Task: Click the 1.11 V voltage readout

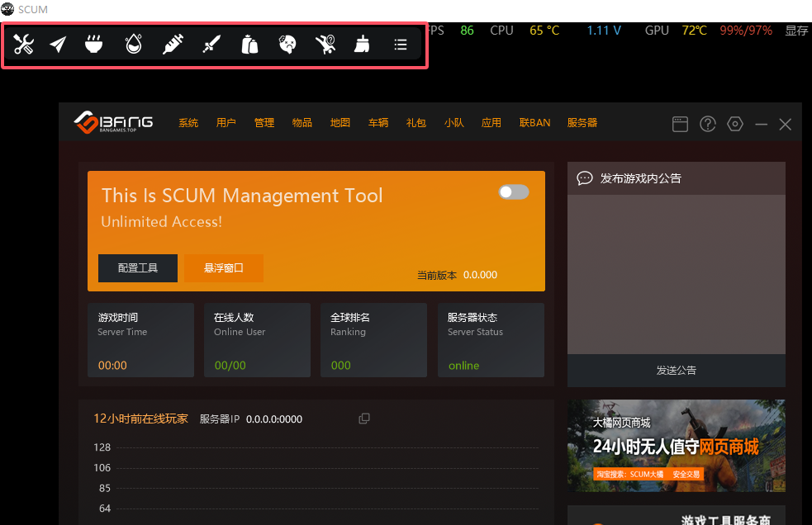Action: (x=604, y=31)
